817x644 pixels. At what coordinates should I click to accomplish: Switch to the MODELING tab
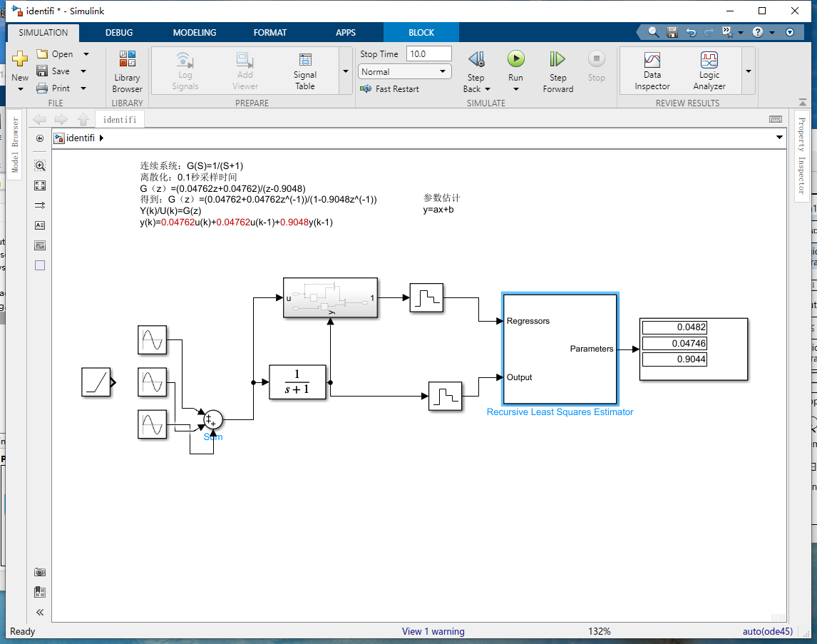point(195,32)
